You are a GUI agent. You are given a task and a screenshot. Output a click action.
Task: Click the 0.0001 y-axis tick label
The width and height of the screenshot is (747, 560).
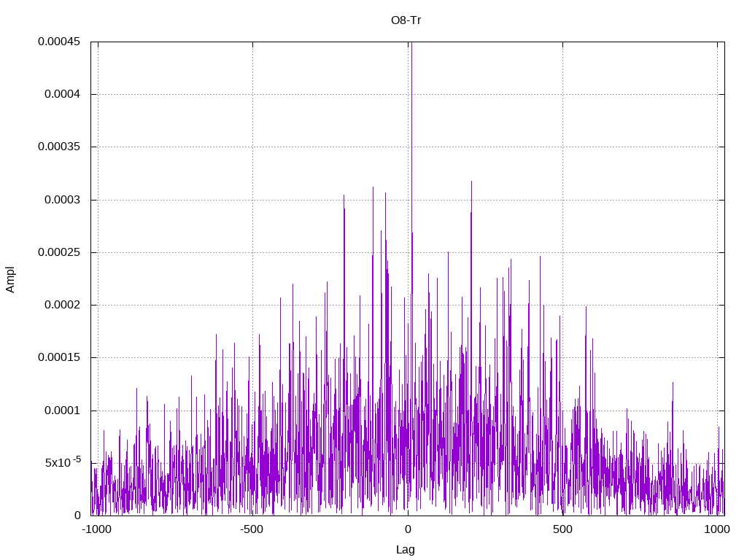coord(63,410)
